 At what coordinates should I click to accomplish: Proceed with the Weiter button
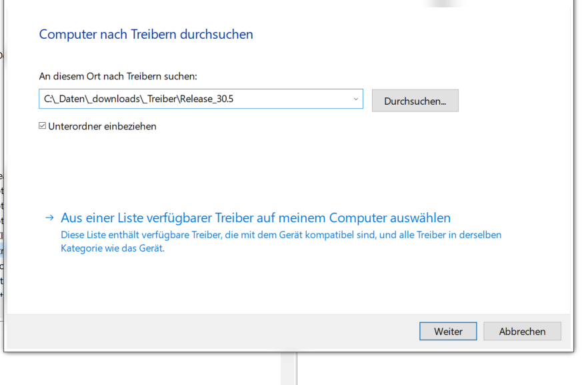pos(448,332)
